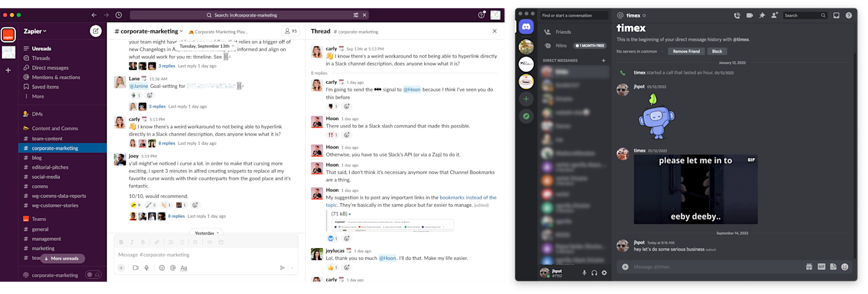Screen dimensions: 868x294
Task: Record an audio clip with microphone icon in Slack
Action: click(x=147, y=268)
